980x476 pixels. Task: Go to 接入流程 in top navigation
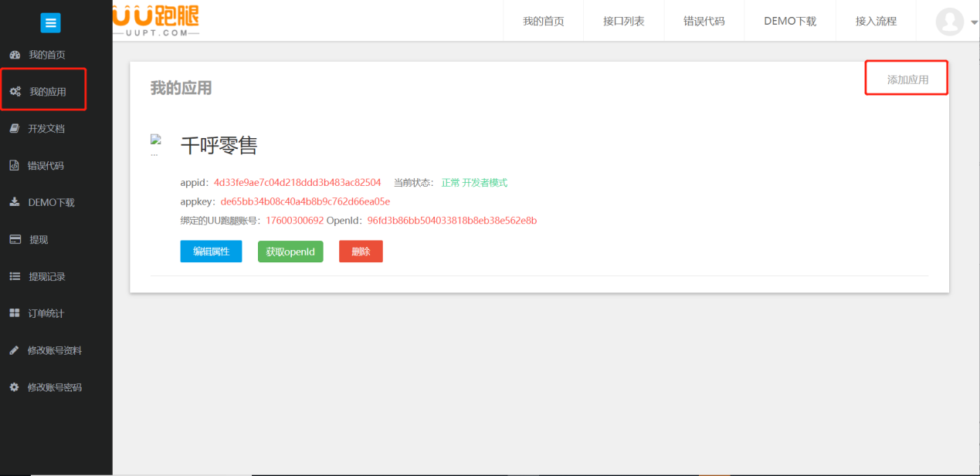pos(876,22)
